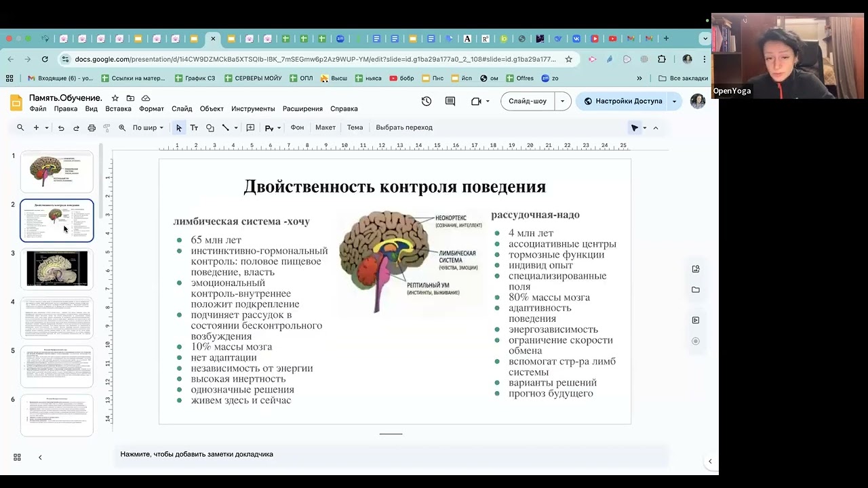Start a video call from camera icon
This screenshot has height=488, width=868.
point(476,101)
